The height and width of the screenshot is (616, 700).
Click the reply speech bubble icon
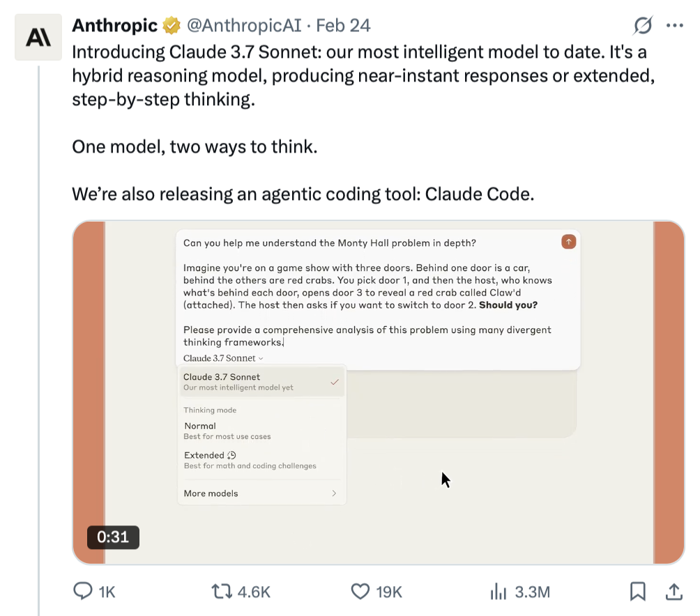[83, 592]
